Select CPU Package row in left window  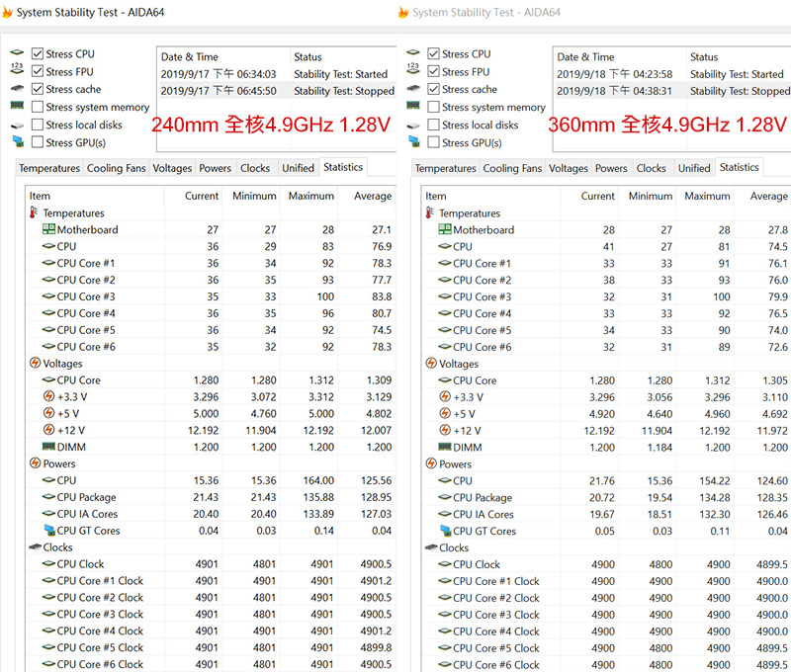tap(211, 497)
